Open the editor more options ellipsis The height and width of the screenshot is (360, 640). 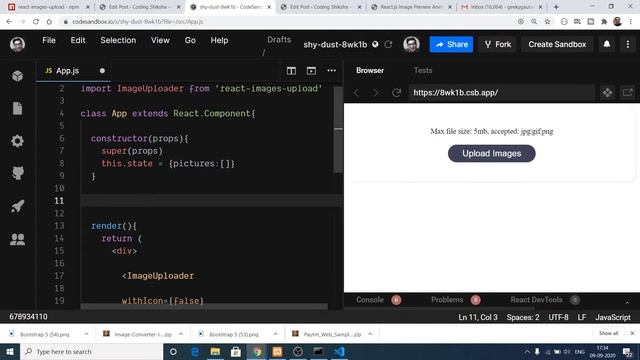331,70
